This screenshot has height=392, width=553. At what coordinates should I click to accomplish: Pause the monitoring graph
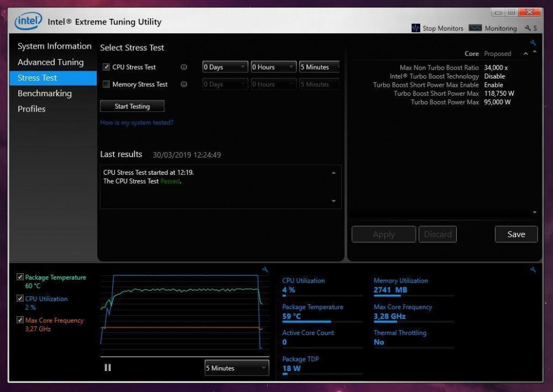(108, 368)
